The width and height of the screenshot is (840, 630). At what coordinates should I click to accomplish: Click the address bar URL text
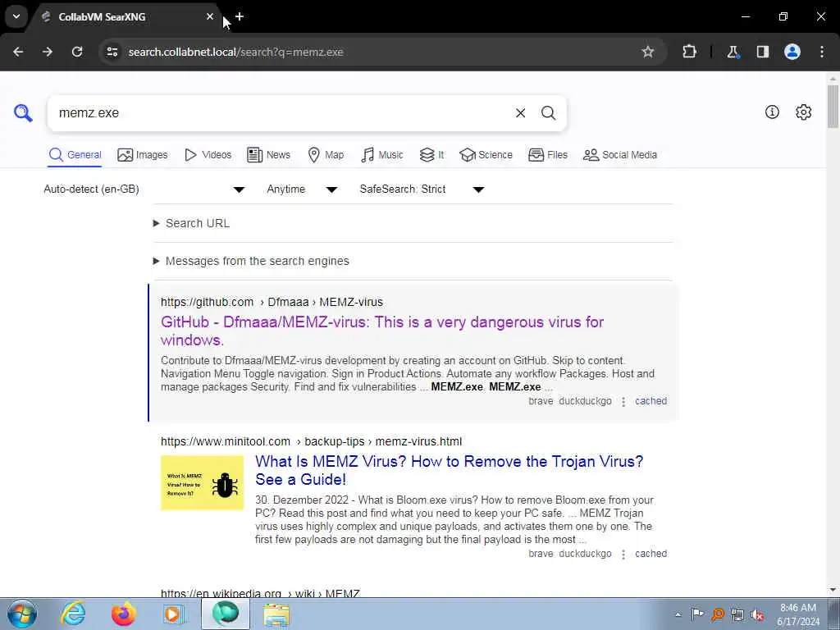[x=235, y=52]
